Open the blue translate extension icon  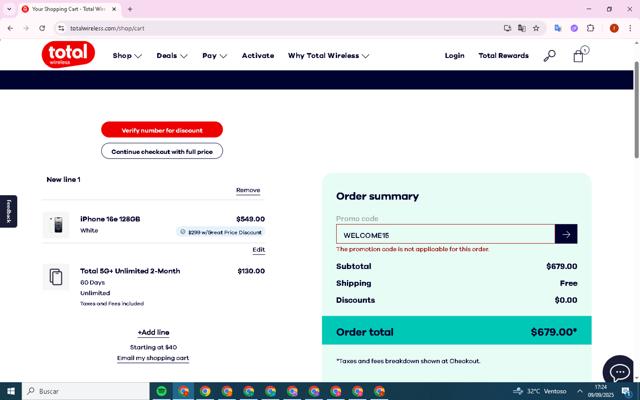click(x=558, y=28)
